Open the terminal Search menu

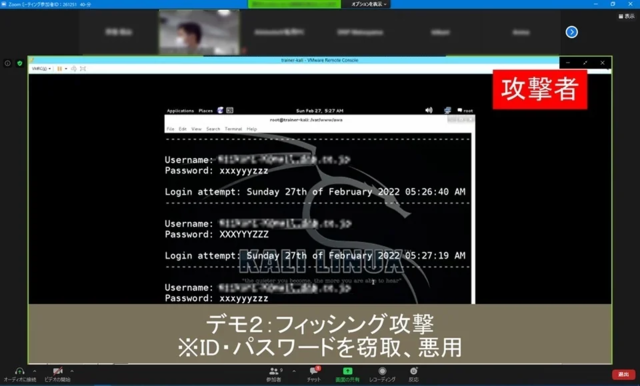tap(213, 129)
